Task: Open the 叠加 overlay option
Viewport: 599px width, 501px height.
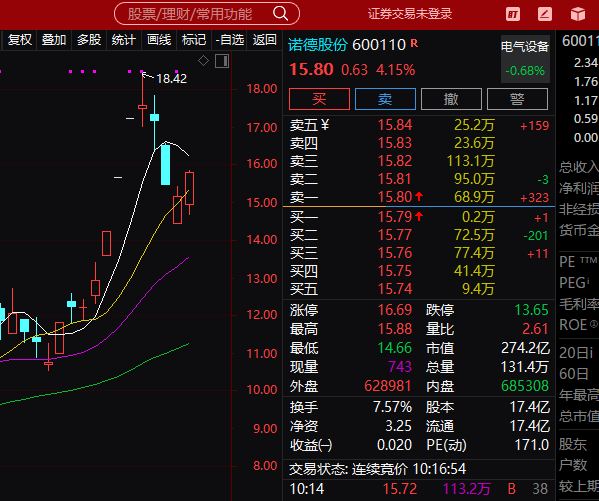Action: 54,40
